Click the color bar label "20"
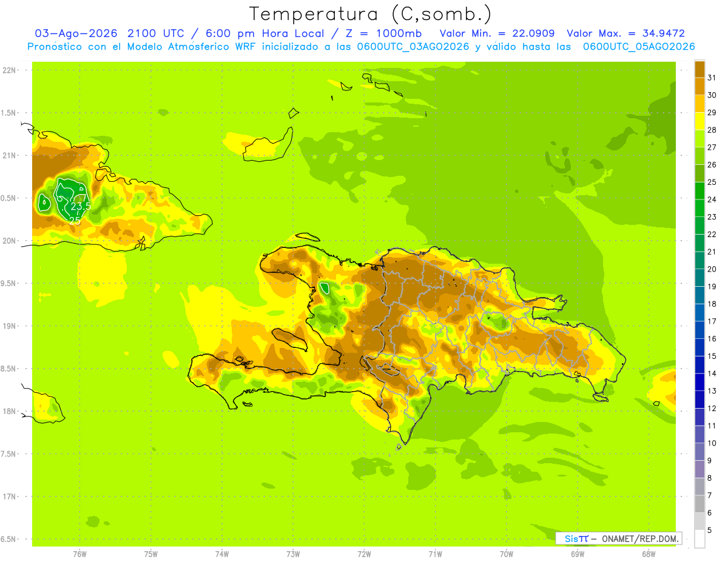Viewport: 728px width, 562px height. (x=712, y=269)
